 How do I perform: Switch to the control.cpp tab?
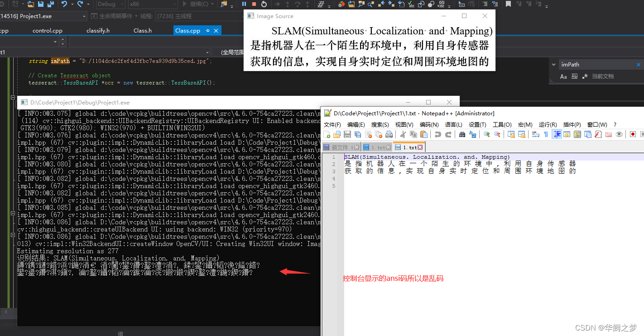point(48,31)
